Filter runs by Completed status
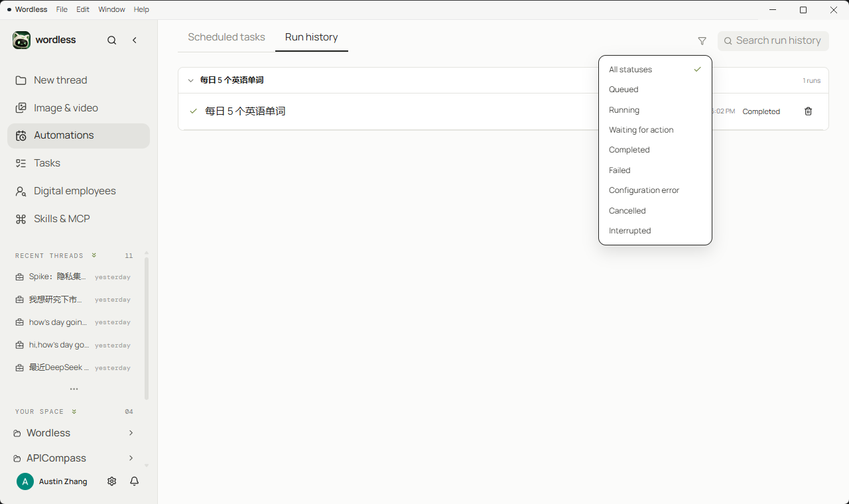The image size is (849, 504). [655, 150]
